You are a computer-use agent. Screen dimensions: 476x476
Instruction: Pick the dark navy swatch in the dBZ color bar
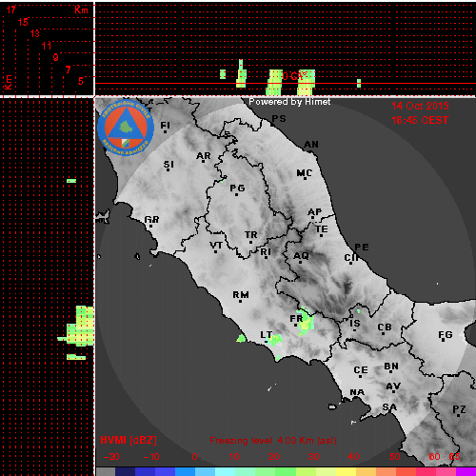[126, 471]
